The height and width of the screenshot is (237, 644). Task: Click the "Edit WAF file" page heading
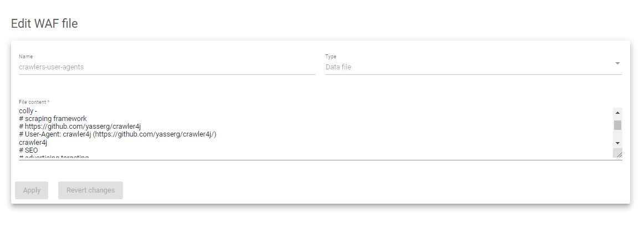(x=44, y=23)
